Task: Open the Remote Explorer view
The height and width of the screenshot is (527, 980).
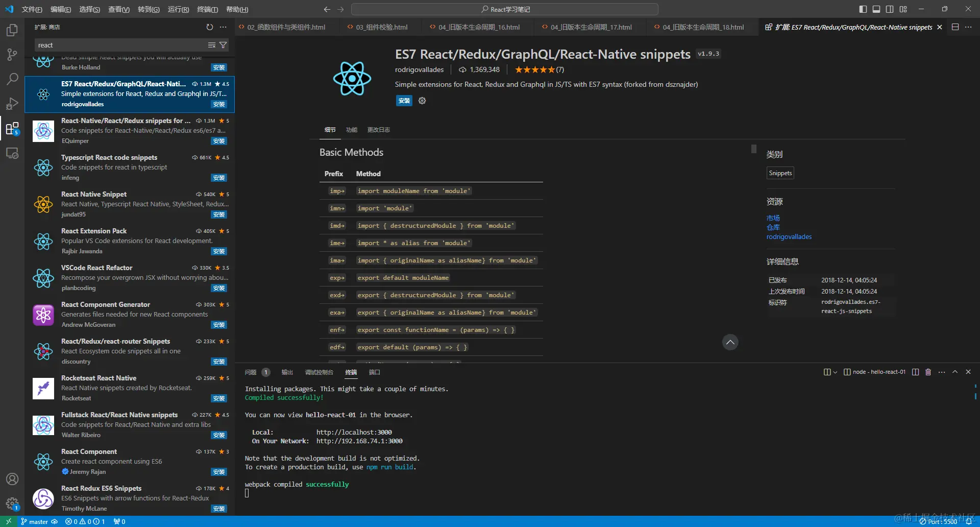Action: coord(12,153)
